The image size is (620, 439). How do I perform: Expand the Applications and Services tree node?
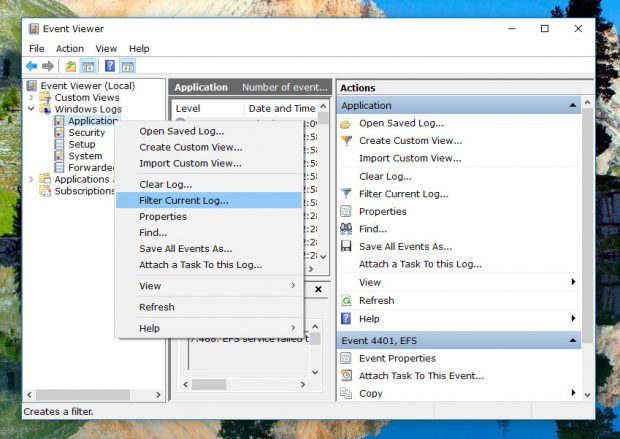31,179
